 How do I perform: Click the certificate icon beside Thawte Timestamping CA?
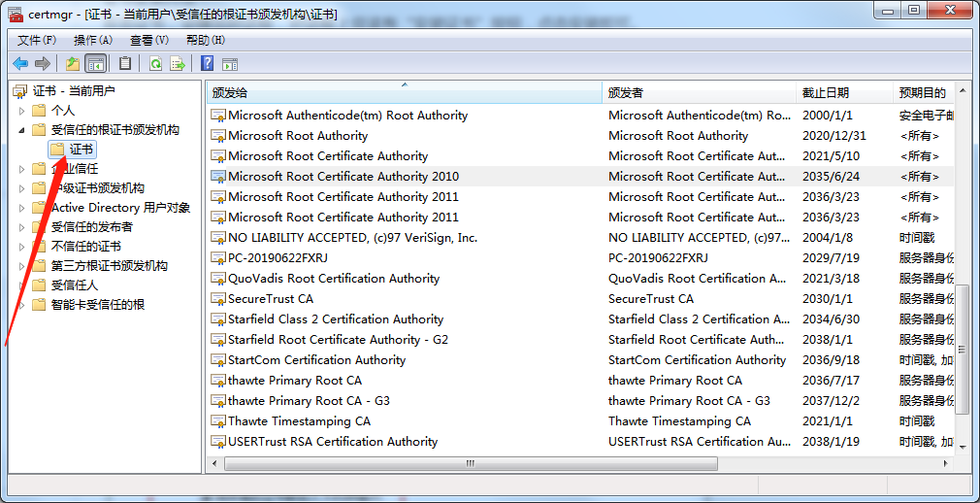(218, 421)
